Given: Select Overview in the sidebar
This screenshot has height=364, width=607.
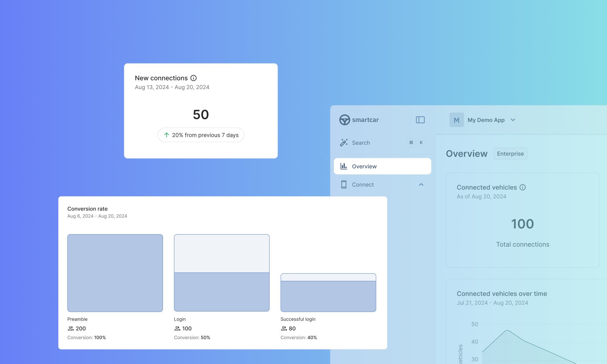Looking at the screenshot, I should pos(382,166).
